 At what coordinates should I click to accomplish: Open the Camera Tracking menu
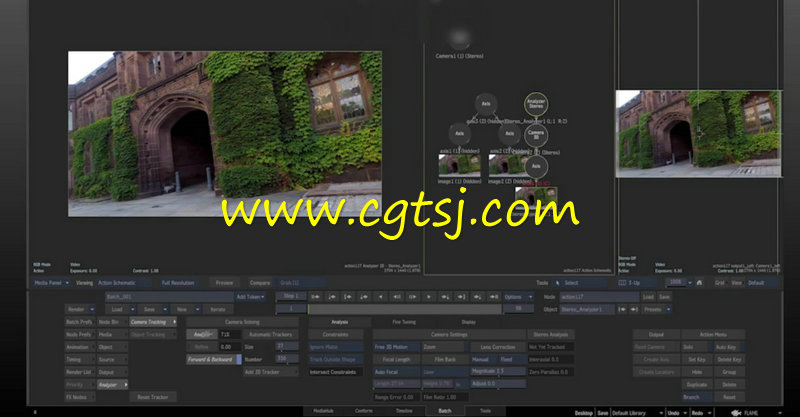click(x=153, y=322)
